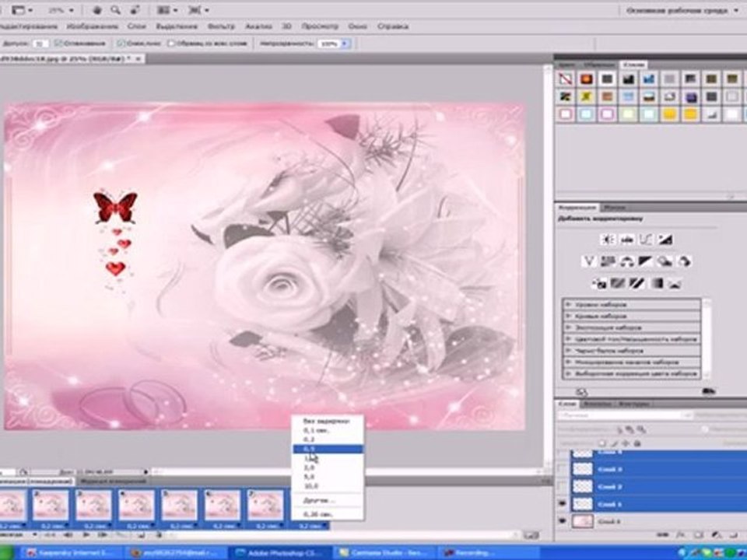747x560 pixels.
Task: Select the Rotate View tool in the top bar
Action: pyautogui.click(x=135, y=10)
